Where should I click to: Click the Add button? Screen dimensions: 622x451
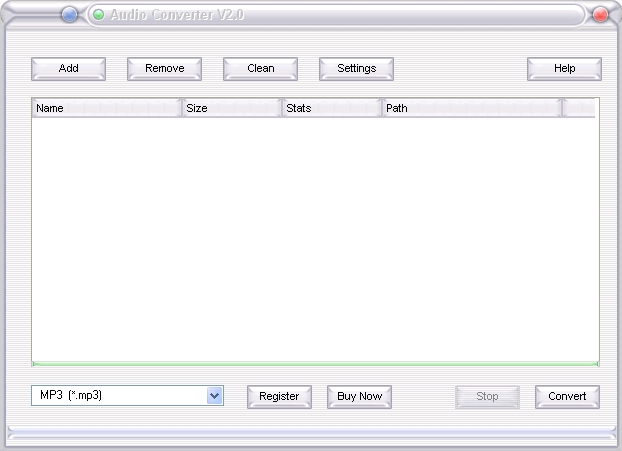(69, 69)
